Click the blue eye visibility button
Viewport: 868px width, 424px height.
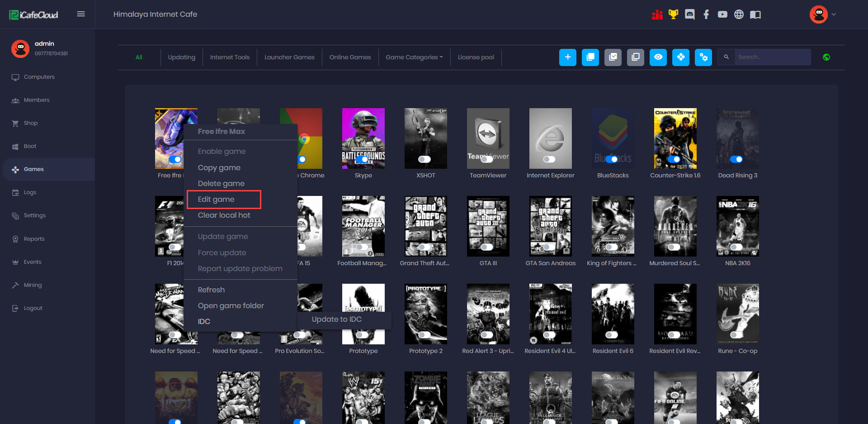(658, 57)
